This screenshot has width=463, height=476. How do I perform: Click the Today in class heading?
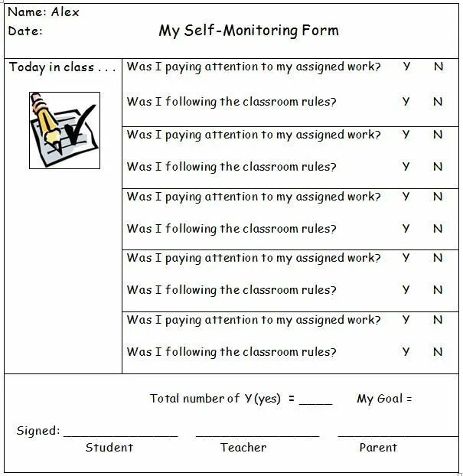coord(62,67)
